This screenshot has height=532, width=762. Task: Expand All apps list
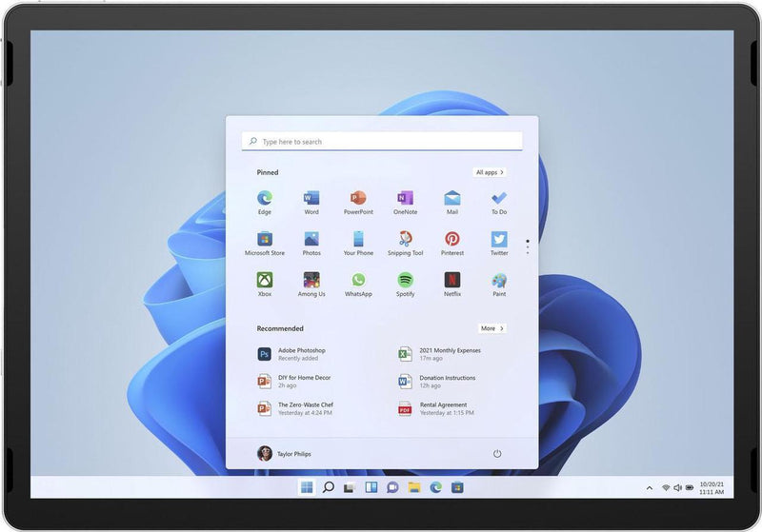point(490,172)
